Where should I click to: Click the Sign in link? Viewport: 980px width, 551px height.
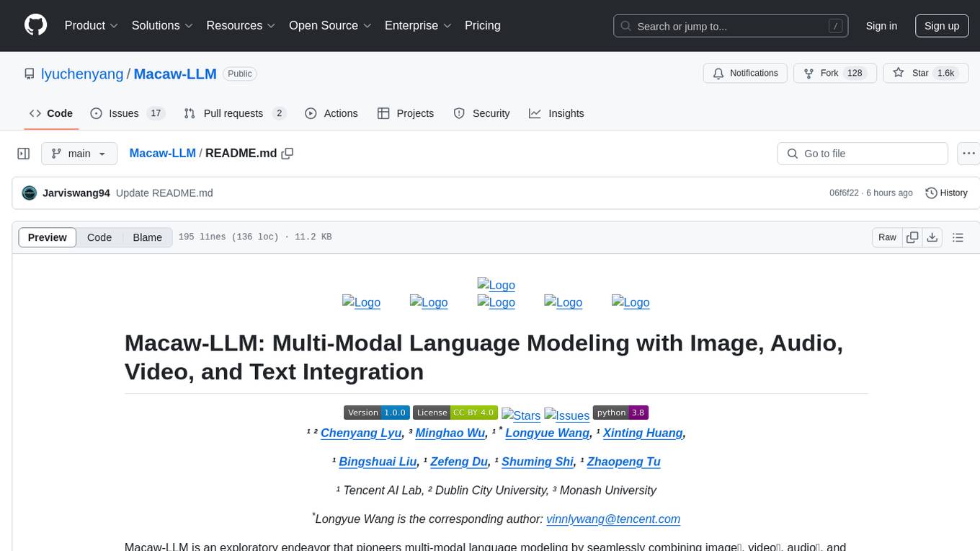point(881,26)
